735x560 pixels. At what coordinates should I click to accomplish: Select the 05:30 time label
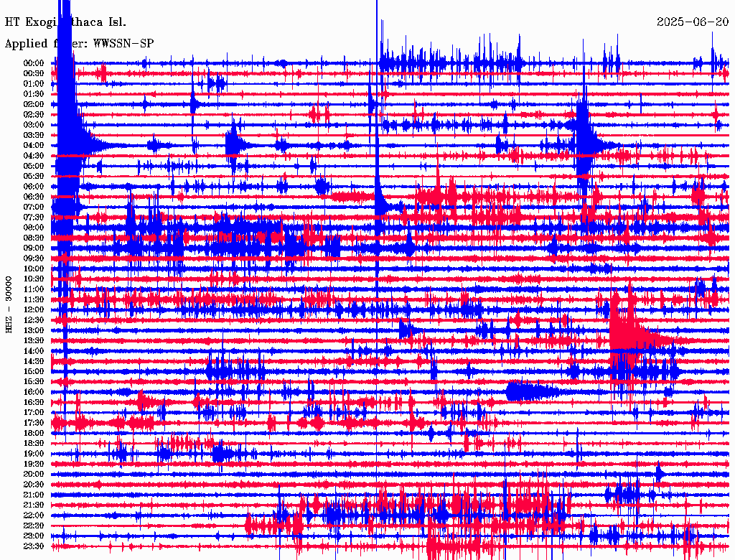point(34,176)
